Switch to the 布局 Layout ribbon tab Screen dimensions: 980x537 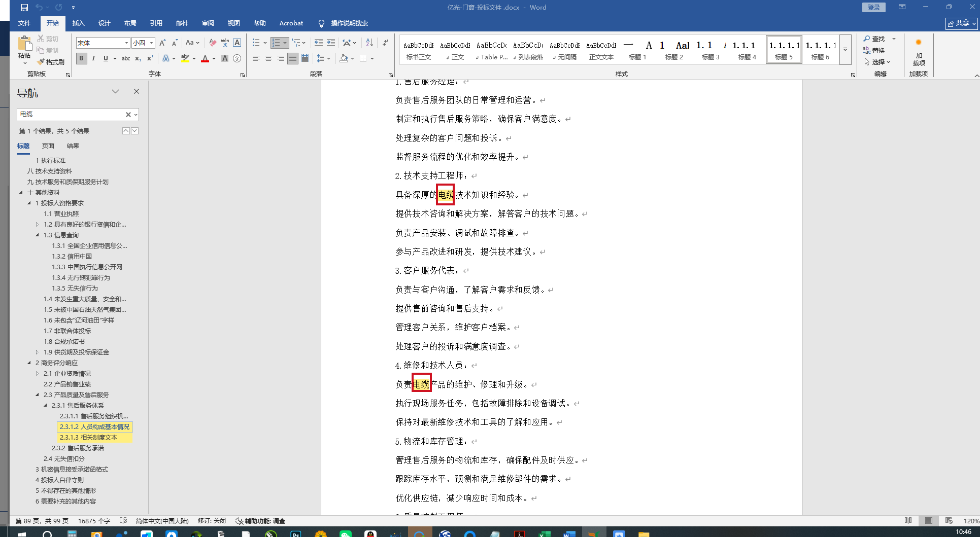click(130, 23)
